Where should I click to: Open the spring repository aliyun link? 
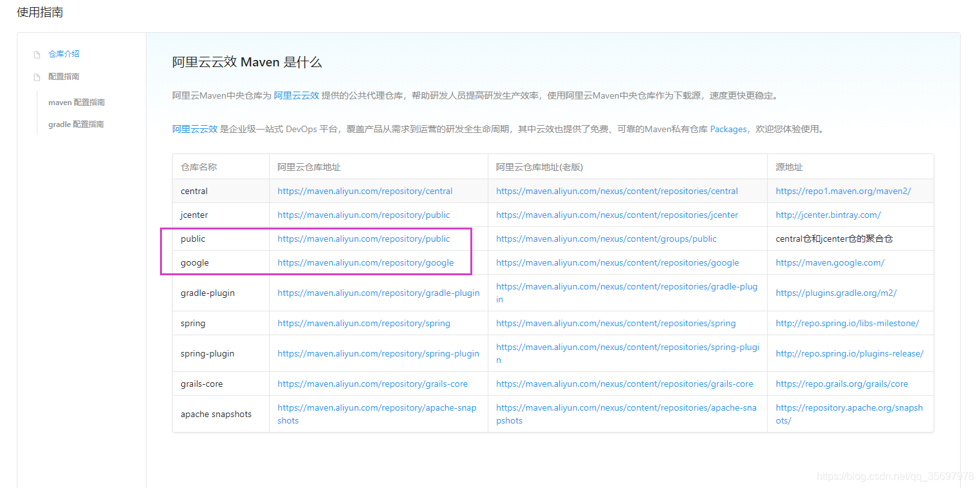tap(363, 323)
